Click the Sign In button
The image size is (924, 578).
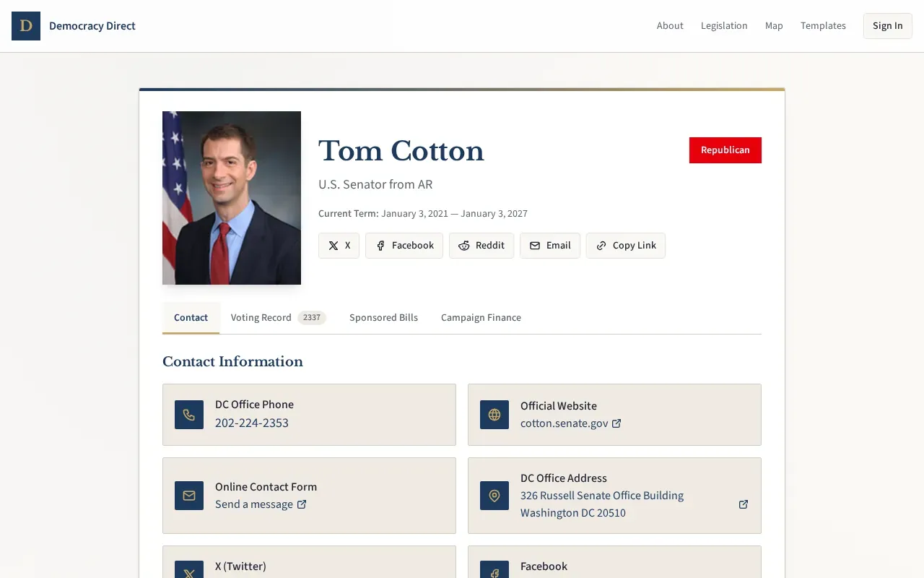[x=887, y=25]
